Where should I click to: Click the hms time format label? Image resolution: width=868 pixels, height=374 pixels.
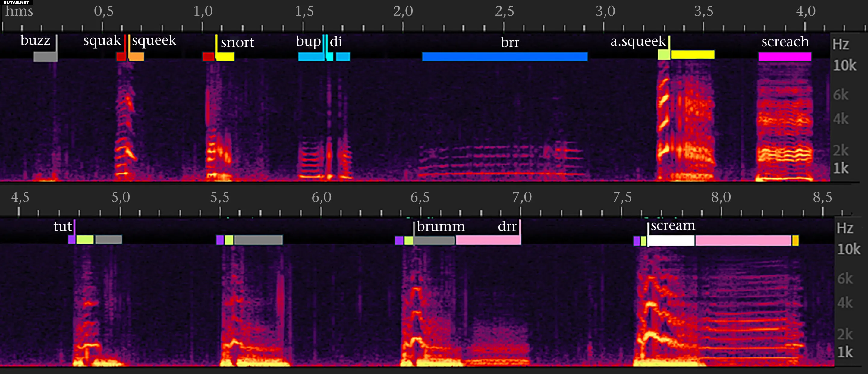pyautogui.click(x=19, y=11)
